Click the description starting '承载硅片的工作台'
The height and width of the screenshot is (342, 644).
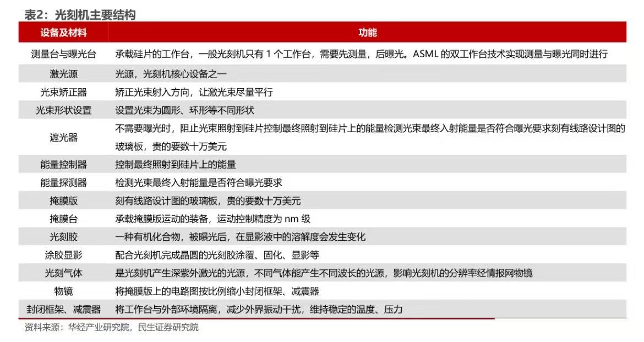pos(362,54)
